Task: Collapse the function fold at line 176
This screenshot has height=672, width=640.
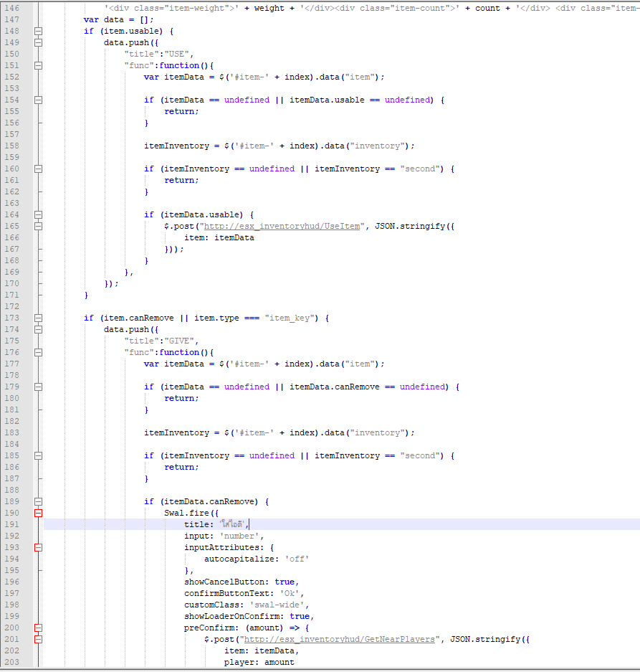Action: pos(38,352)
